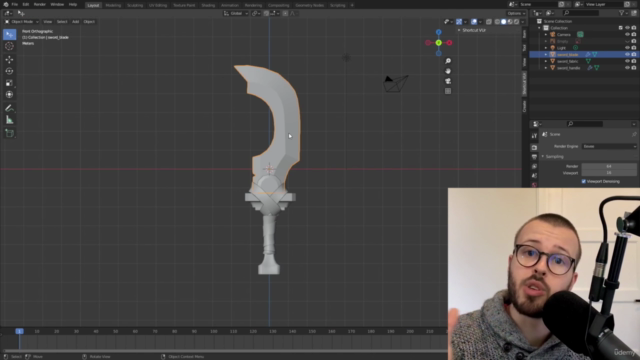The image size is (640, 360).
Task: Uncheck Viewport Denoising checkbox
Action: click(584, 181)
